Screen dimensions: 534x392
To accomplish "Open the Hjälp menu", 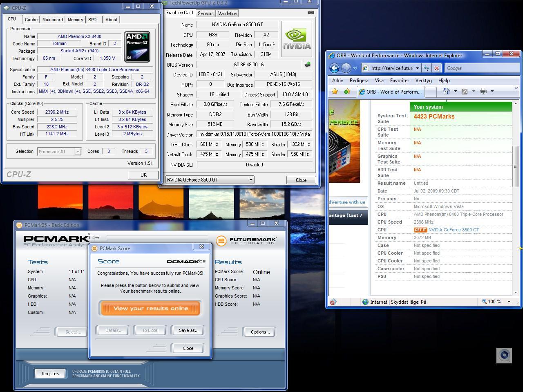I will tap(444, 81).
